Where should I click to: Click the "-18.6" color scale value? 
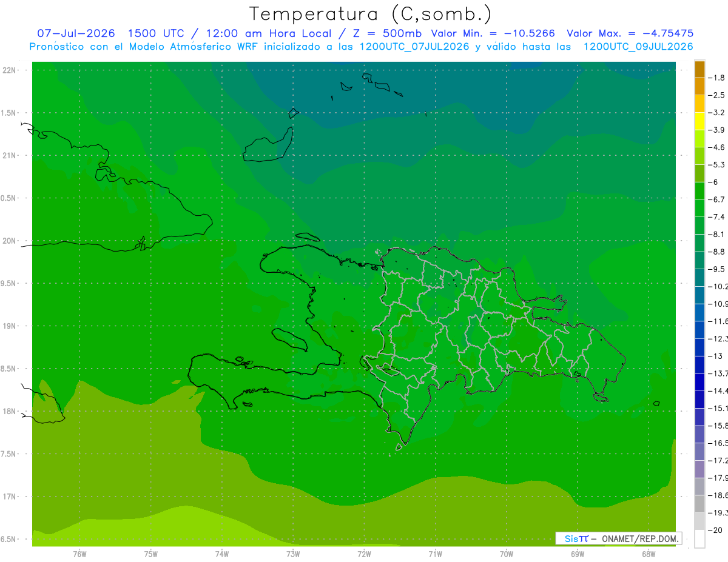[718, 495]
